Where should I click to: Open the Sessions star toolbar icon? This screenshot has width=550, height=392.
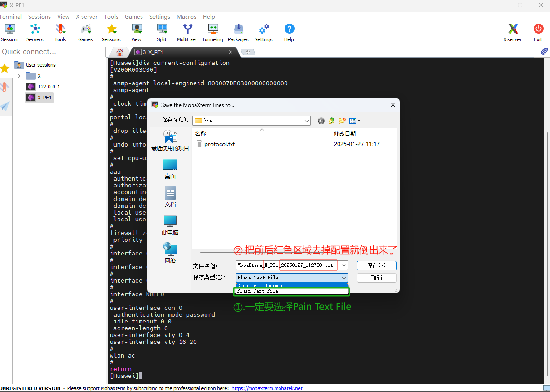tap(111, 33)
